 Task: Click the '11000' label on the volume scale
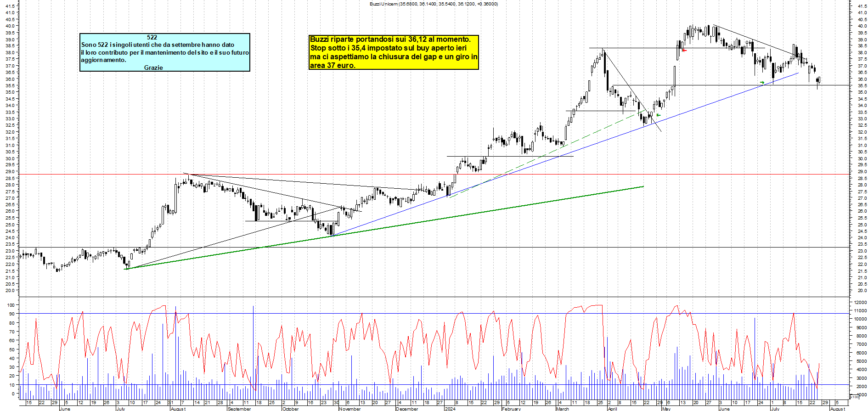(860, 311)
